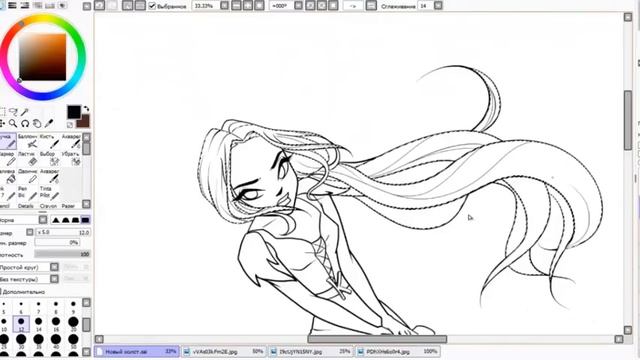Open the Без текстуры texture dropdown
The height and width of the screenshot is (360, 640).
[54, 279]
